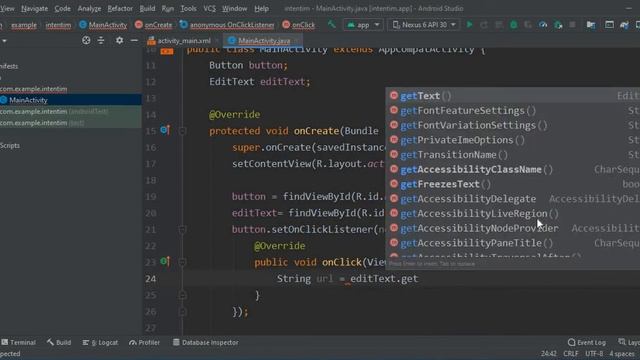Click override gutter icon on line 15
The image size is (640, 360).
click(165, 130)
